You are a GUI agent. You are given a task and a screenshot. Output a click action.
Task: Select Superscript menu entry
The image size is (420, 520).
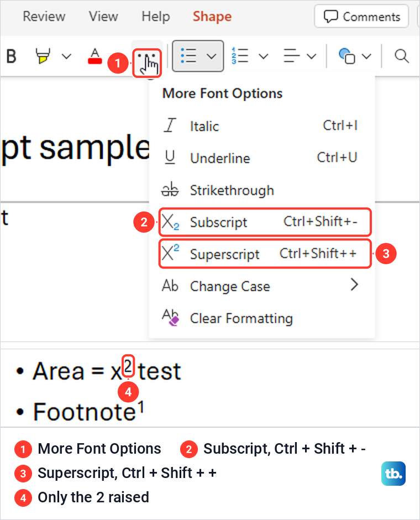tap(265, 254)
